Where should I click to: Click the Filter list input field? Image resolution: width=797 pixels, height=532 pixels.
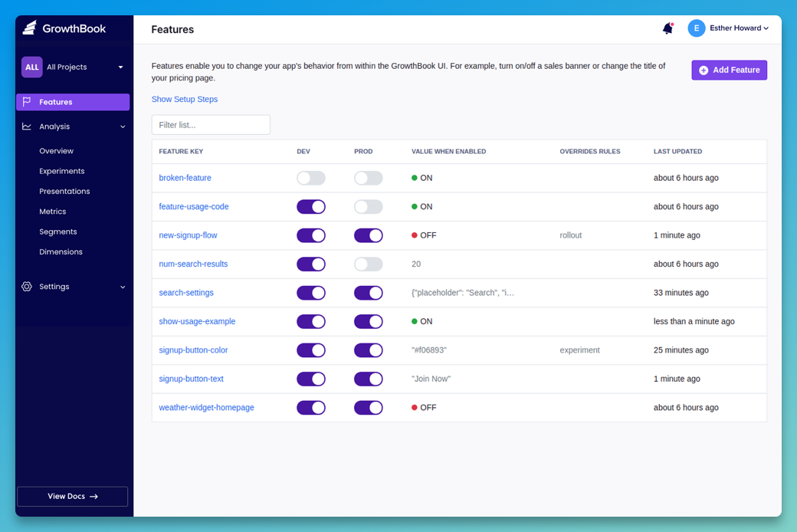(212, 124)
